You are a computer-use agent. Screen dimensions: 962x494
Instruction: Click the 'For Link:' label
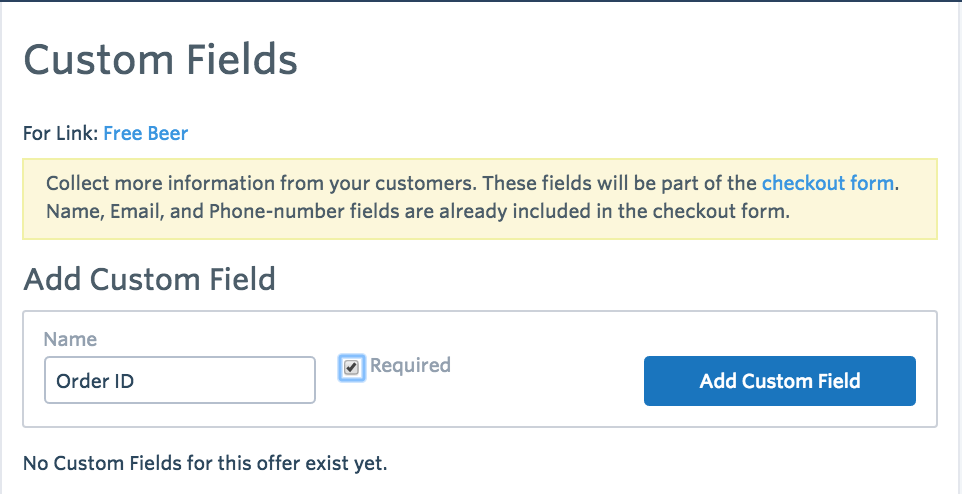60,133
